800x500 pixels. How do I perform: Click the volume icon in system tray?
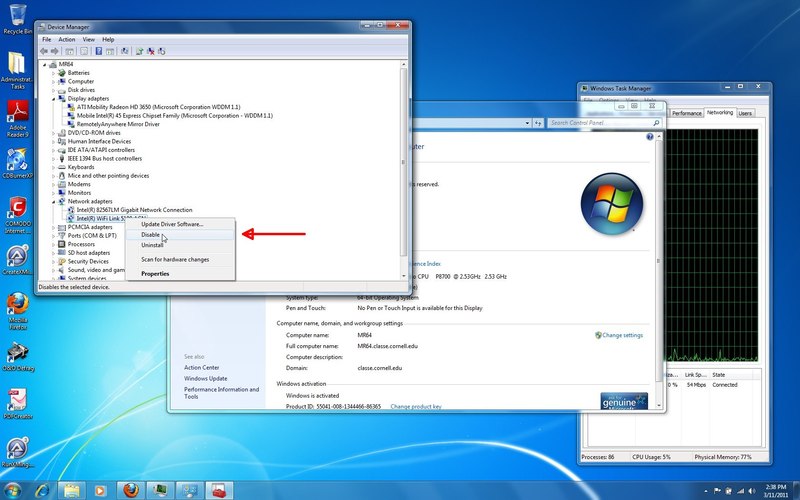[x=751, y=491]
